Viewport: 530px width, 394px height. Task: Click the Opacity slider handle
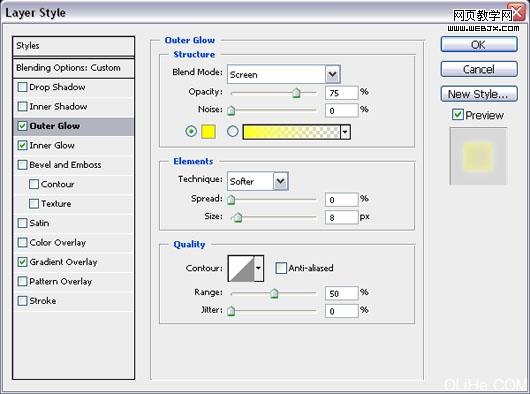tap(296, 93)
